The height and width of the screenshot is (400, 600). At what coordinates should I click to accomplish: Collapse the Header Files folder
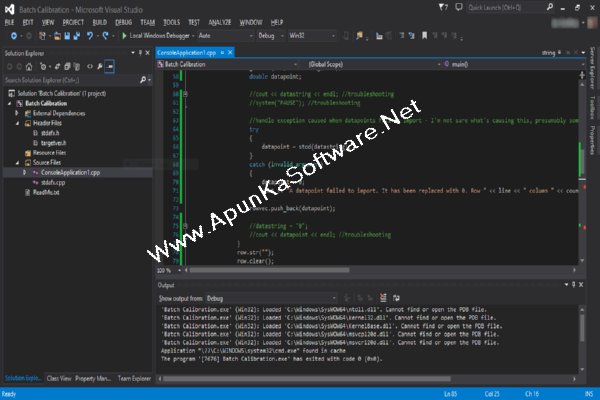coord(18,123)
